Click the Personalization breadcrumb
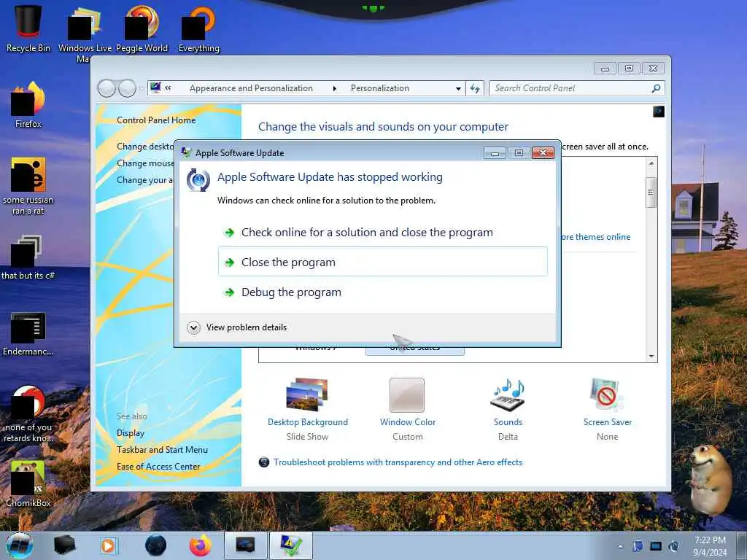The width and height of the screenshot is (747, 560). pos(379,88)
